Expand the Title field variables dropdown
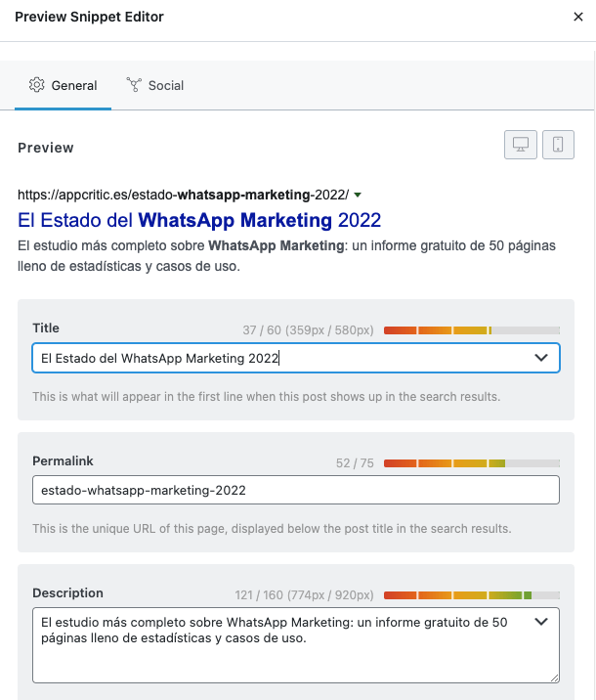 coord(541,359)
